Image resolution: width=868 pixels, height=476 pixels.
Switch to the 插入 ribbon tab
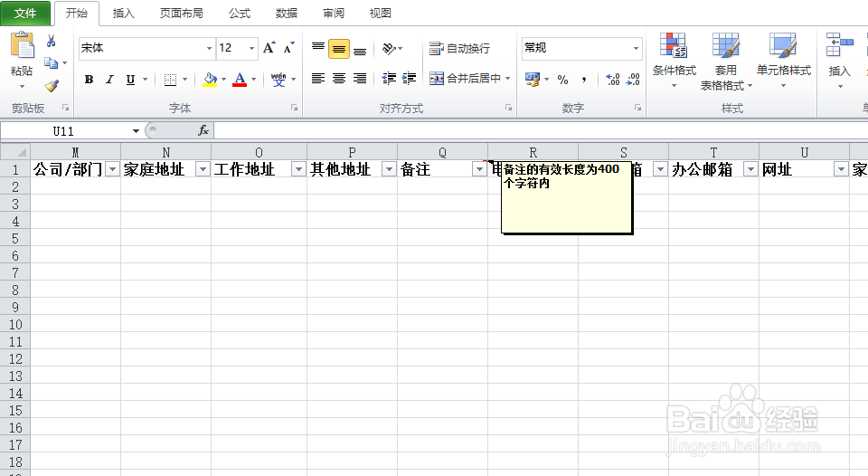coord(123,14)
